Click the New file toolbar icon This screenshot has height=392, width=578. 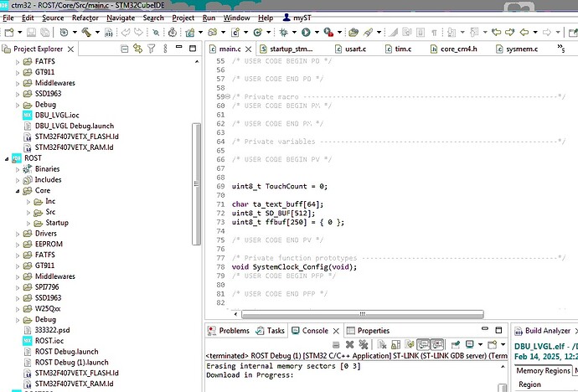9,33
